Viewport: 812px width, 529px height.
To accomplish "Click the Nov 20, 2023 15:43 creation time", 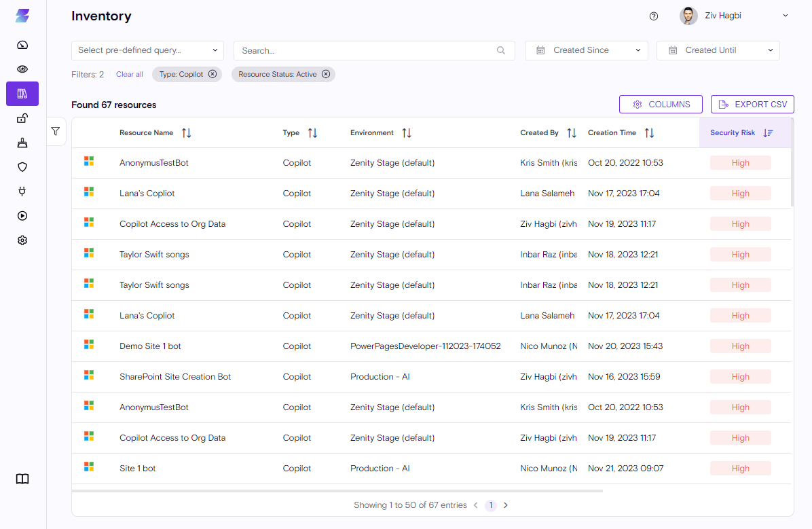I will (x=625, y=346).
